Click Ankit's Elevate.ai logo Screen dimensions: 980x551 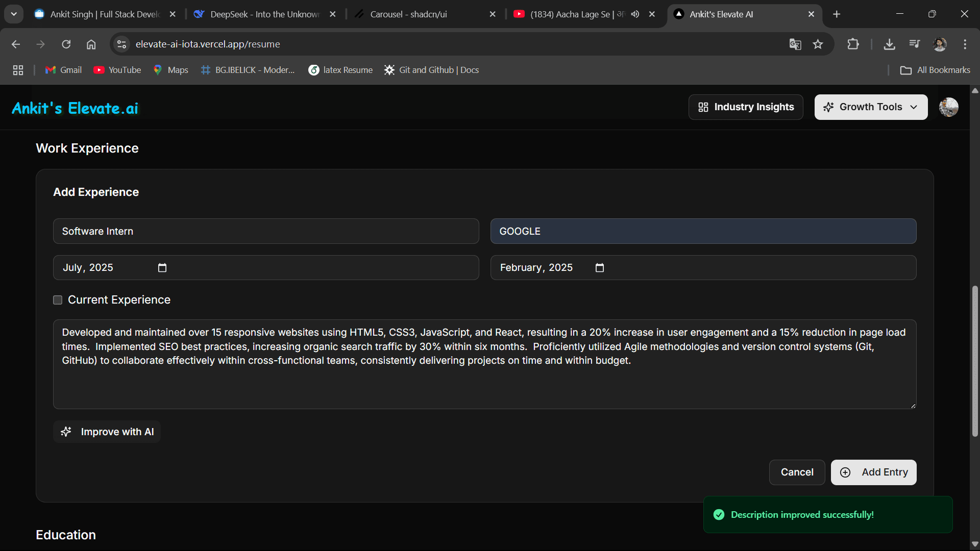click(75, 108)
